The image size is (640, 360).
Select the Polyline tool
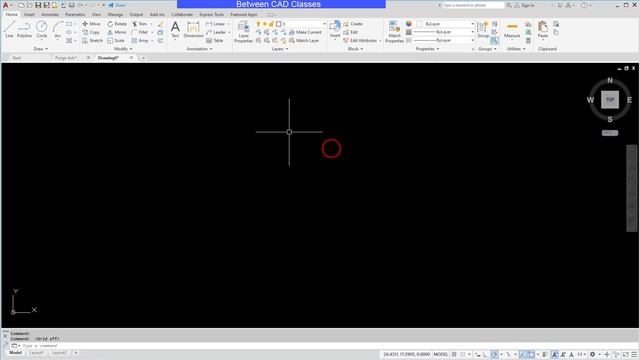pos(24,29)
